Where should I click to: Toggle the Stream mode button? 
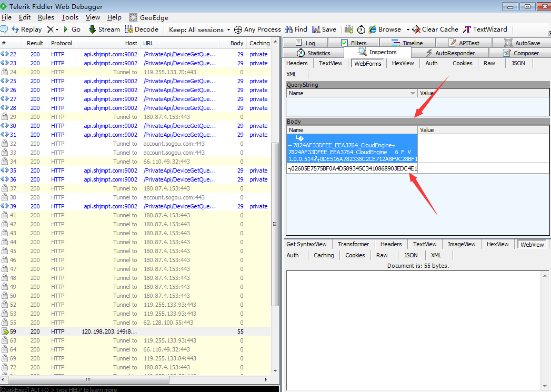(104, 29)
